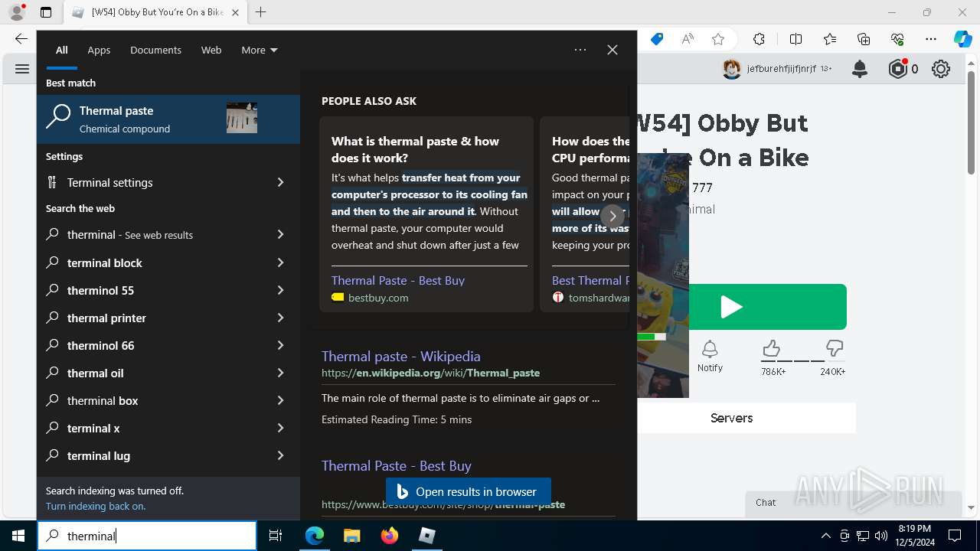Open the Edge profile avatar icon
Screen dimensions: 980x551
17,12
